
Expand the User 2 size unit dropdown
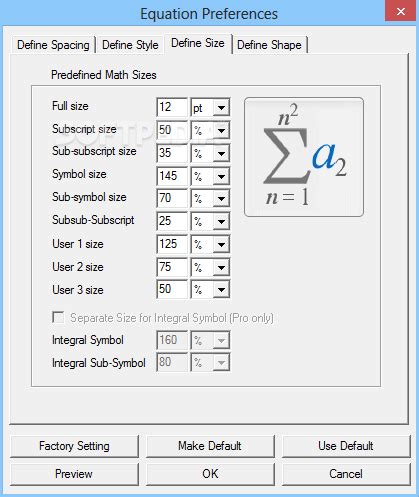(210, 267)
